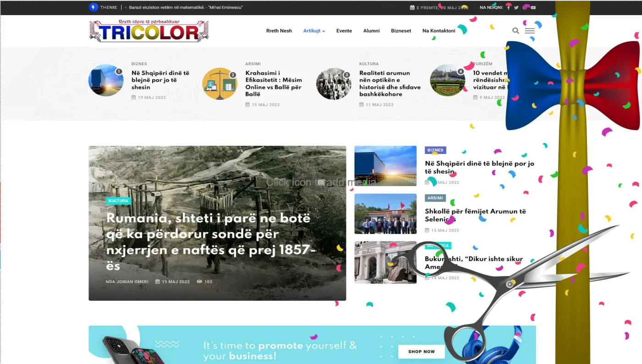
Task: Open the school group photo thumbnail in list
Action: pyautogui.click(x=385, y=214)
